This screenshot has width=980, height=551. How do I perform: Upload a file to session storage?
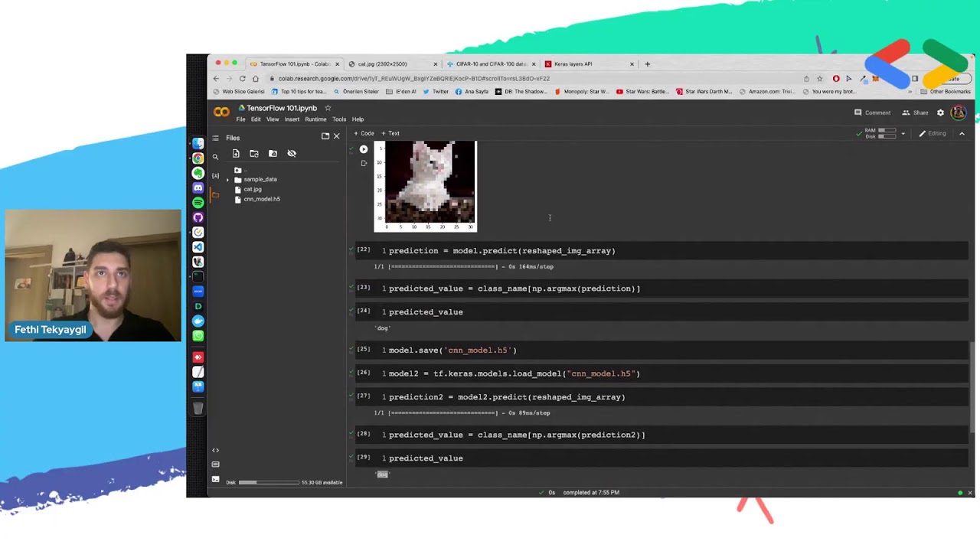236,154
